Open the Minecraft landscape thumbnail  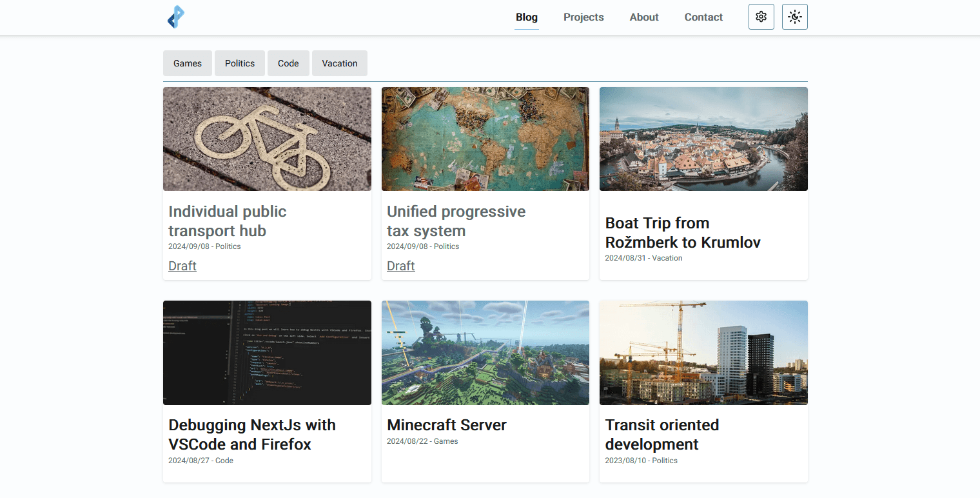point(485,353)
